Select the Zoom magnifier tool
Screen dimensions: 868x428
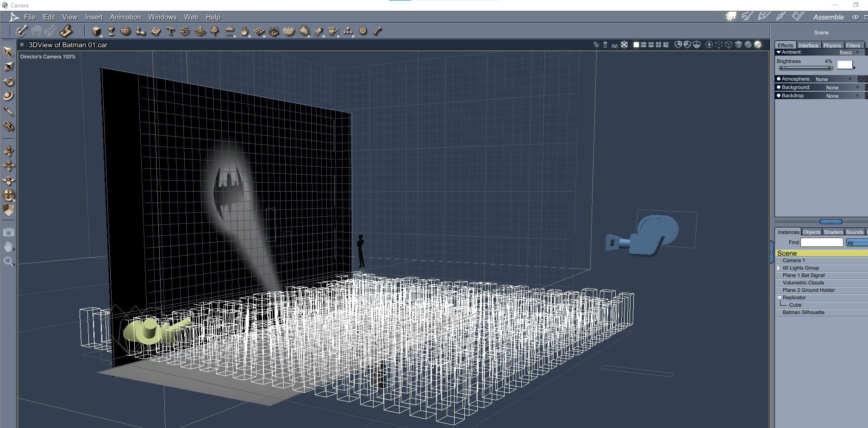tap(8, 262)
